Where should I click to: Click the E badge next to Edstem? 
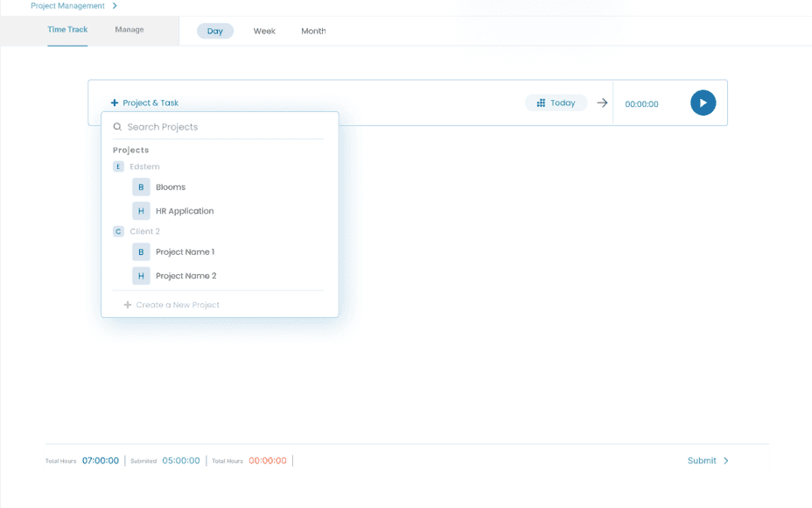pyautogui.click(x=118, y=166)
